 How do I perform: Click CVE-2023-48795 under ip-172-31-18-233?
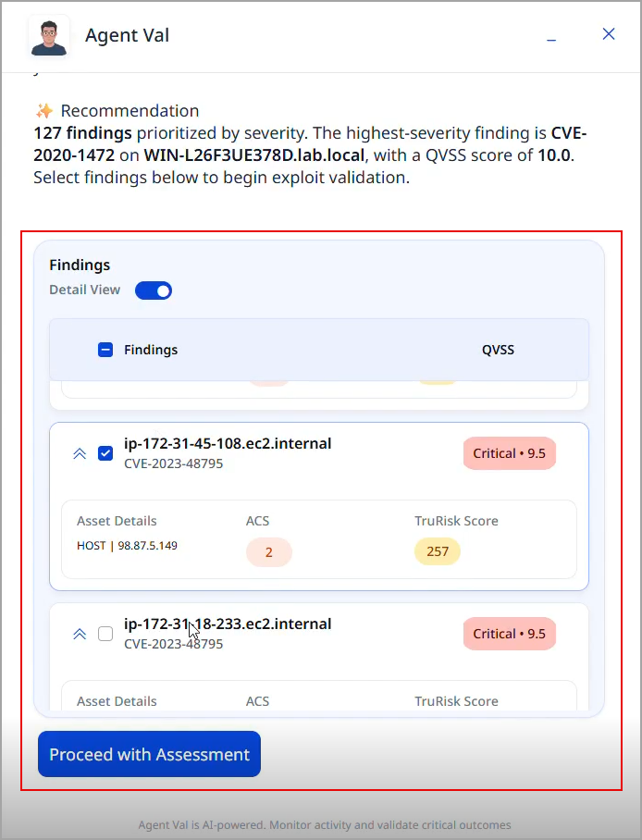(174, 644)
